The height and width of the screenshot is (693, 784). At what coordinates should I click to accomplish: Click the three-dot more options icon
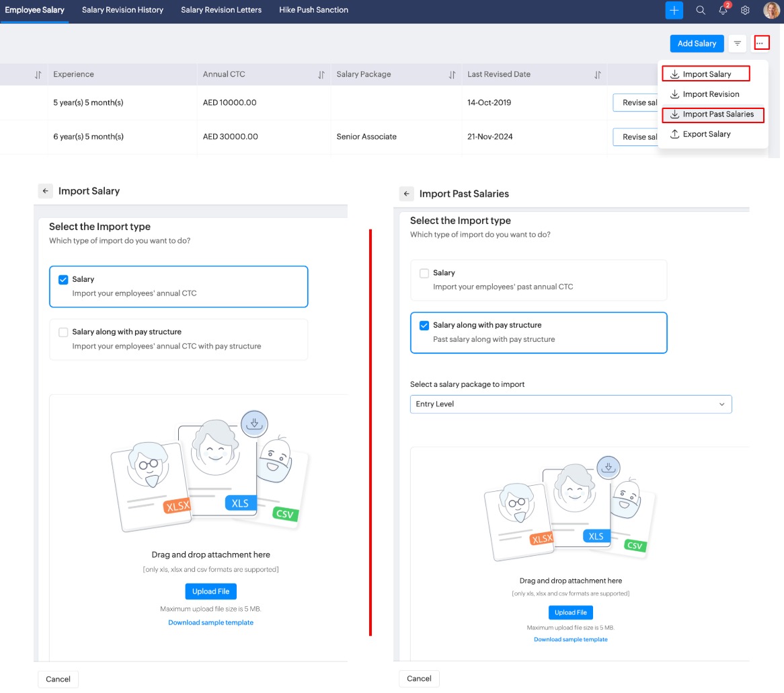point(761,43)
